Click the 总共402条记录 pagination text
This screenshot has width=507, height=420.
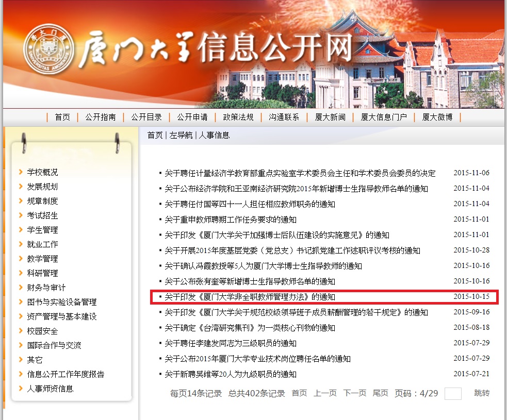click(257, 394)
